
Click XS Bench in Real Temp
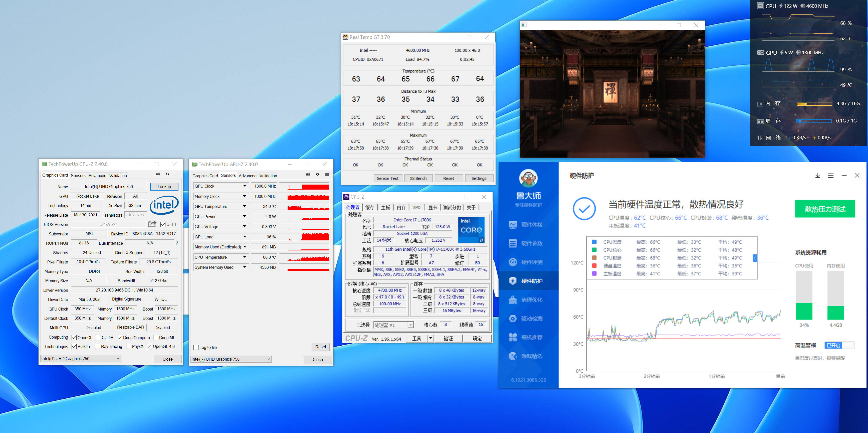(418, 178)
